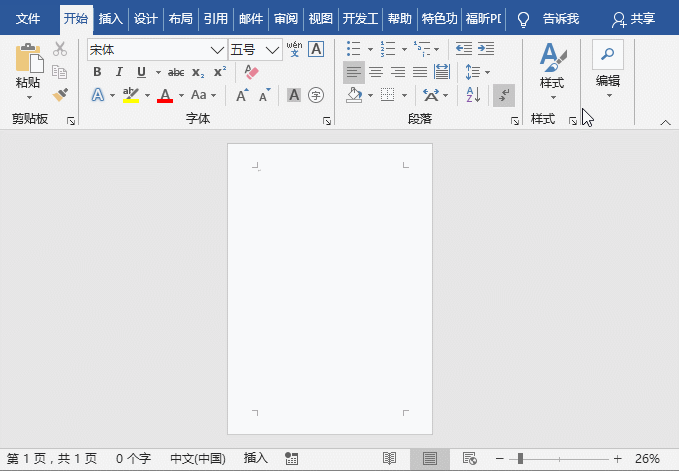
Task: Click zoom in plus button
Action: coord(618,458)
